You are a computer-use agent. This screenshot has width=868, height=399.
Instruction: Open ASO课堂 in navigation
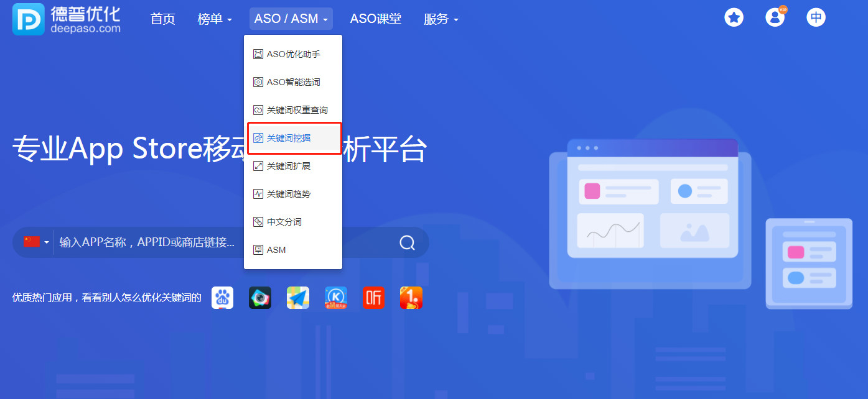376,19
